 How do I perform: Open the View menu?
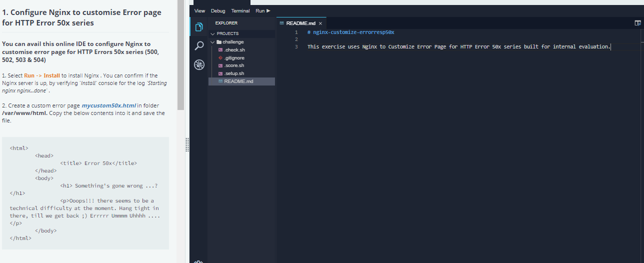[x=199, y=10]
